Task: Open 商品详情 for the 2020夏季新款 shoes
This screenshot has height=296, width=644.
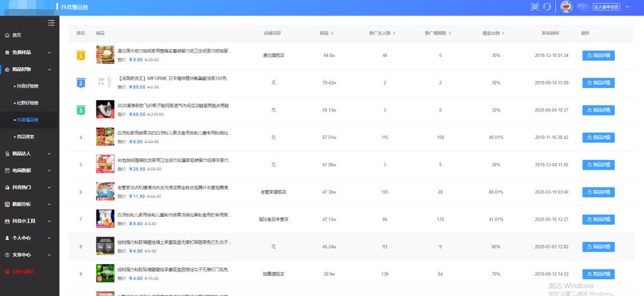Action: pyautogui.click(x=598, y=110)
